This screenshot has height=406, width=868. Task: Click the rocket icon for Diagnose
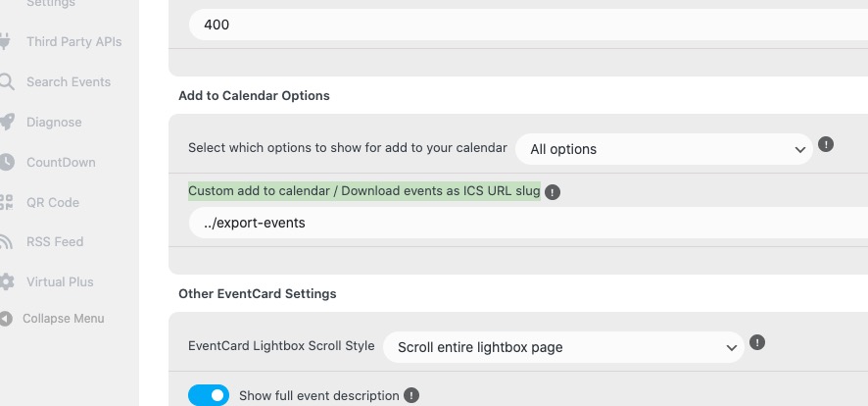tap(7, 122)
